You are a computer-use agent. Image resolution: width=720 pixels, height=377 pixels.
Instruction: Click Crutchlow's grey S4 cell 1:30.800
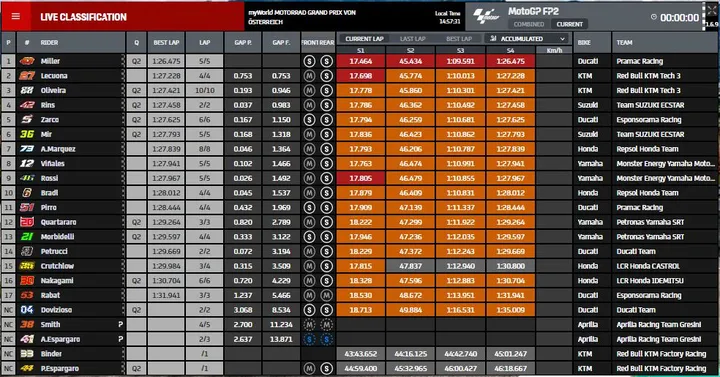pyautogui.click(x=510, y=266)
